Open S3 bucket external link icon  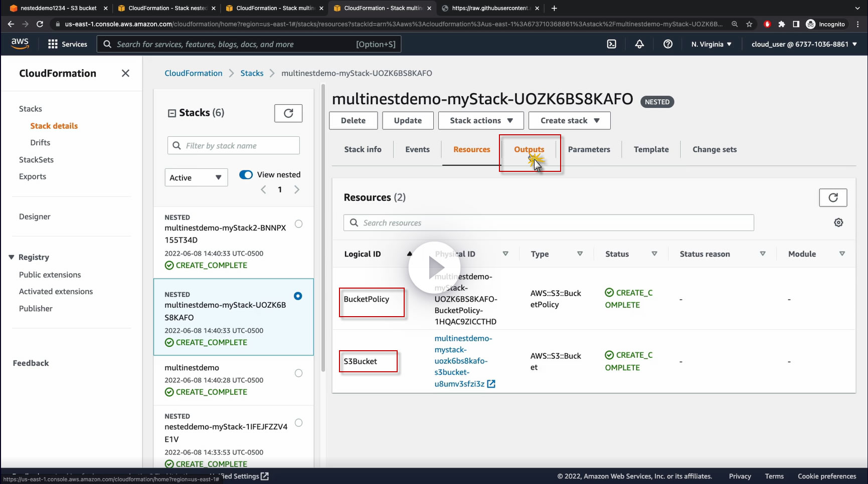(491, 384)
